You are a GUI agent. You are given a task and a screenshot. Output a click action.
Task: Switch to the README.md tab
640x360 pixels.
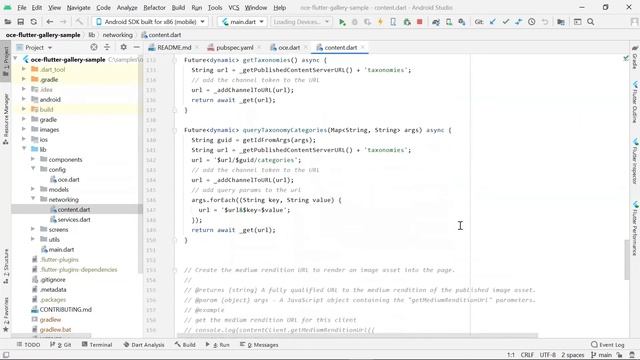click(174, 47)
